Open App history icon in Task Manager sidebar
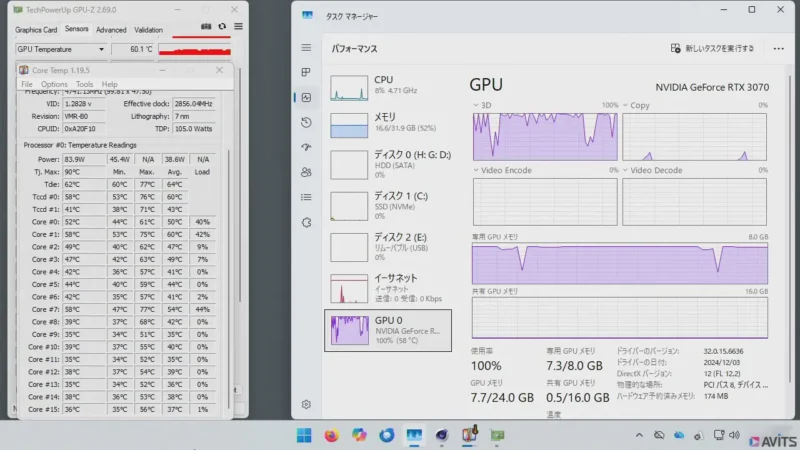This screenshot has height=450, width=800. (x=306, y=122)
